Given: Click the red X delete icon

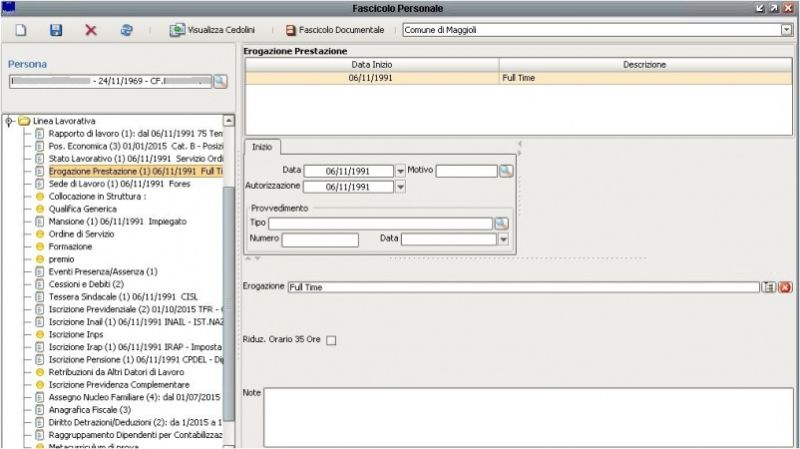Looking at the screenshot, I should 91,31.
